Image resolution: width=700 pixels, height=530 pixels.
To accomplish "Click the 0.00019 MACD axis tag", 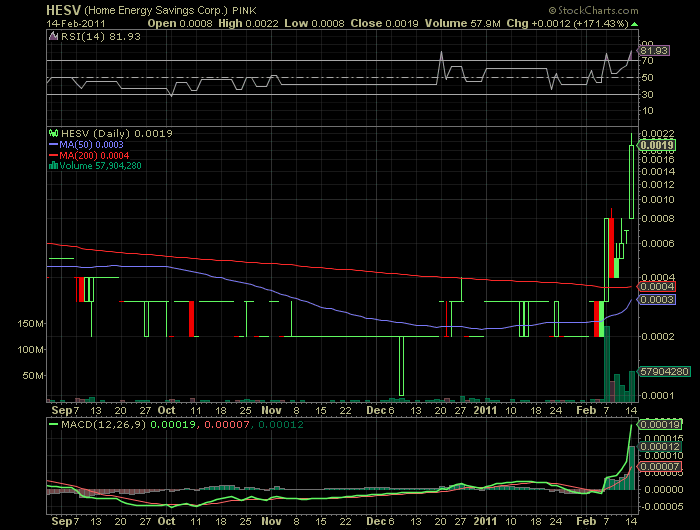I will click(x=660, y=425).
